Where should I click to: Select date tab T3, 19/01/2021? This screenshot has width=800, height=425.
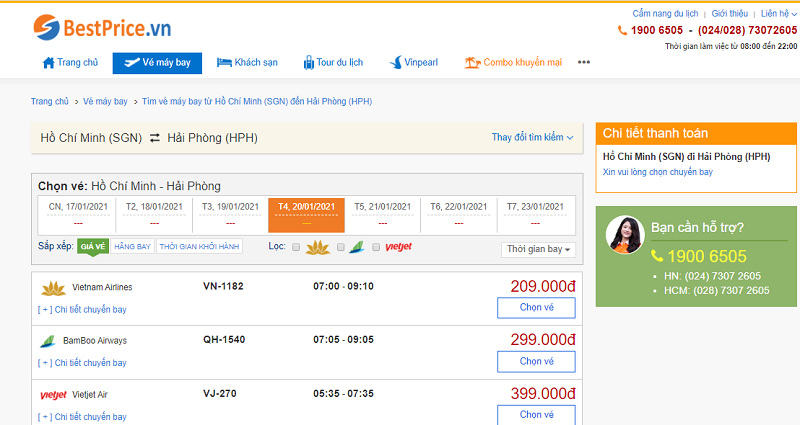point(230,214)
